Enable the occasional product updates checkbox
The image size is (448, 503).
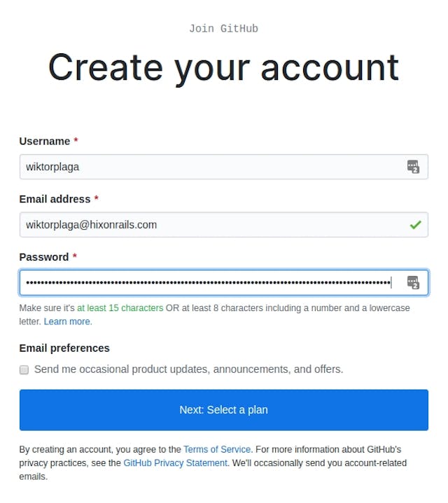coord(24,370)
